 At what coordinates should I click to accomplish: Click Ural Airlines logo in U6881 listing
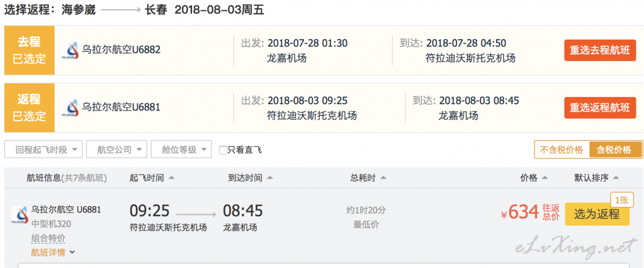(20, 215)
